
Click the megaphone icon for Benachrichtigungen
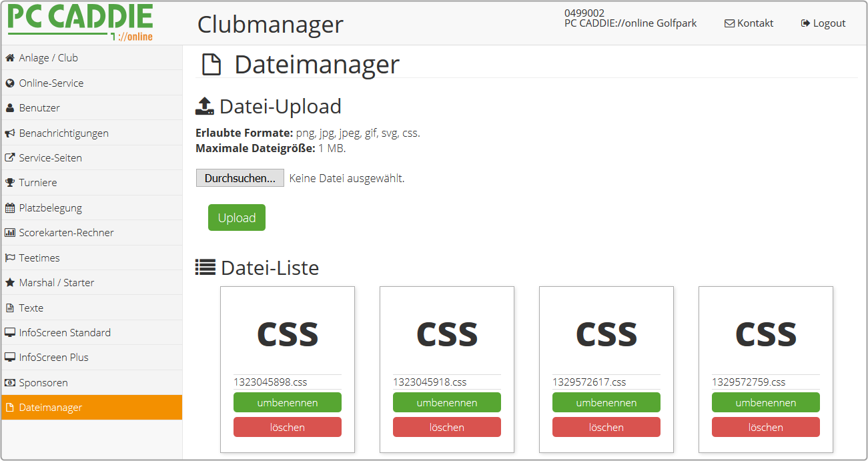[x=10, y=133]
